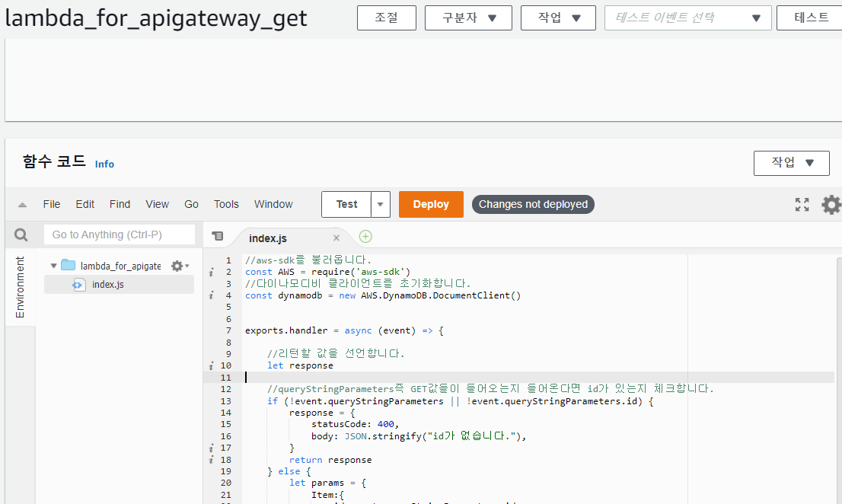Click the let response code line
The height and width of the screenshot is (504, 842).
coord(300,365)
